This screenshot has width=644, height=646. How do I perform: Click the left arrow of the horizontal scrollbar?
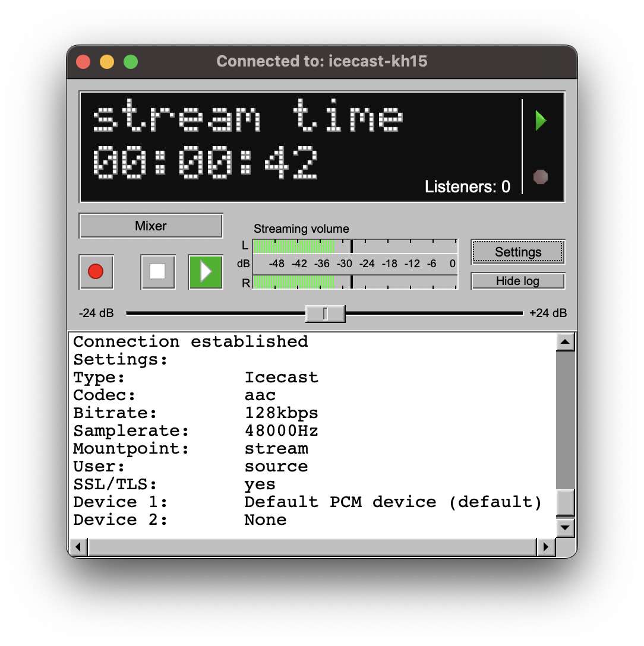(78, 546)
